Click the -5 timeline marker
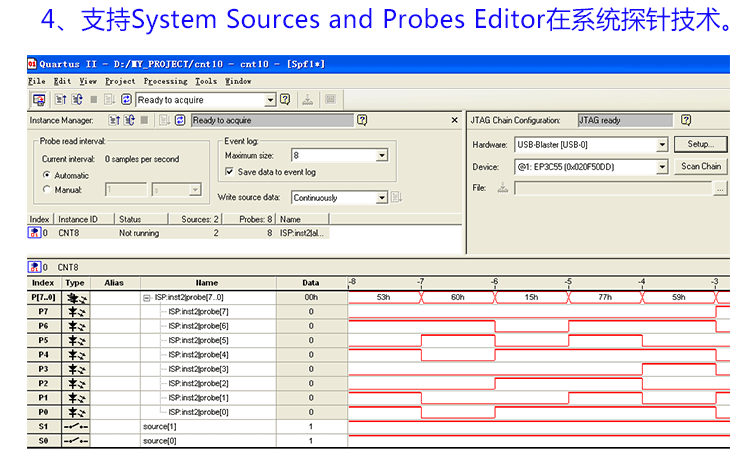750x463 pixels. pos(568,282)
